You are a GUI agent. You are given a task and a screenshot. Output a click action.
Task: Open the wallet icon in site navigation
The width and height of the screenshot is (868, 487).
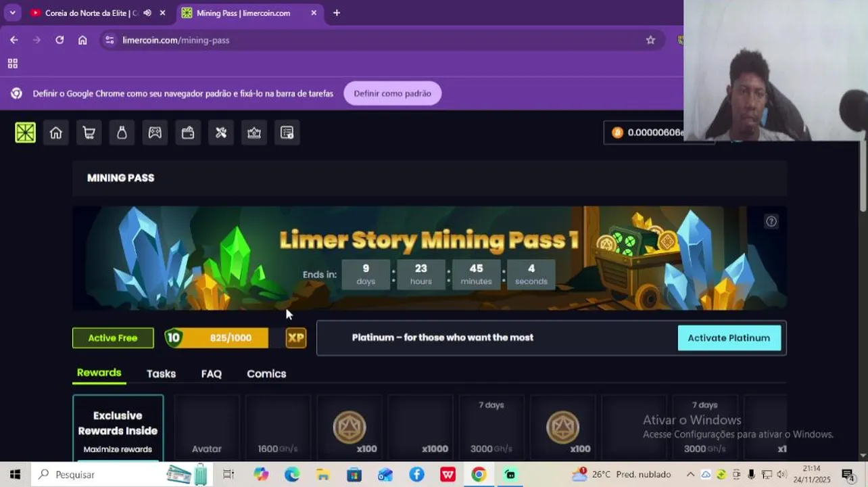point(188,133)
